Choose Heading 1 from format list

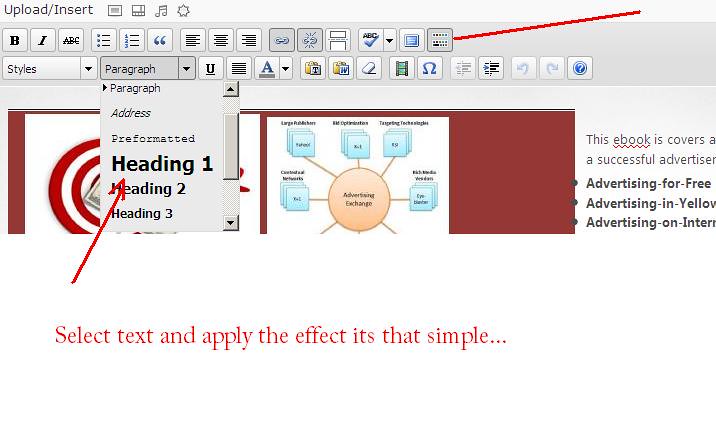[x=162, y=163]
